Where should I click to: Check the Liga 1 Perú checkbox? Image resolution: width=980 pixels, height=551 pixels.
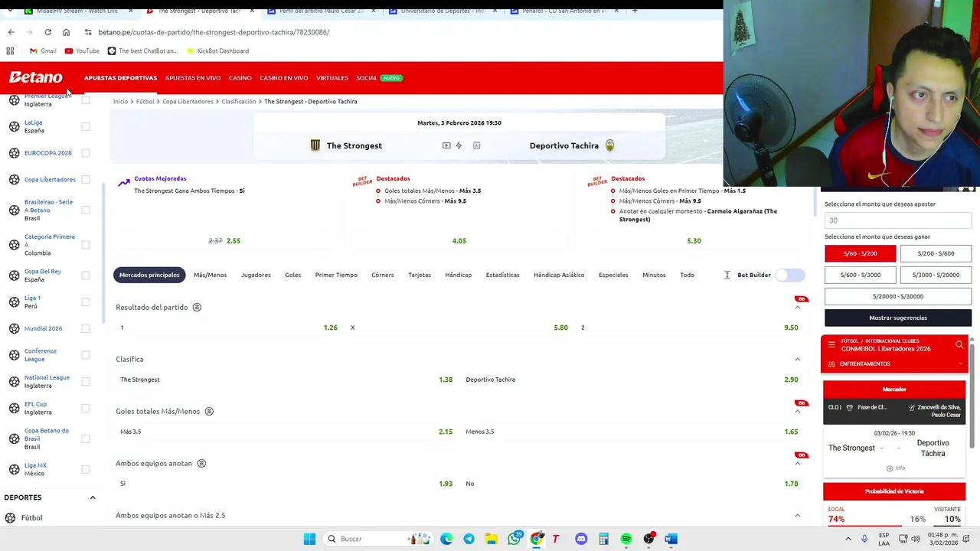click(86, 302)
